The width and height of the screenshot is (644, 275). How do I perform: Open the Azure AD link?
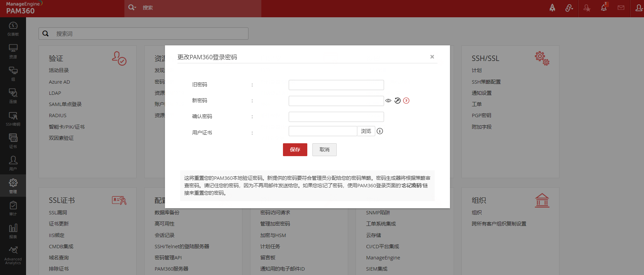click(x=59, y=82)
